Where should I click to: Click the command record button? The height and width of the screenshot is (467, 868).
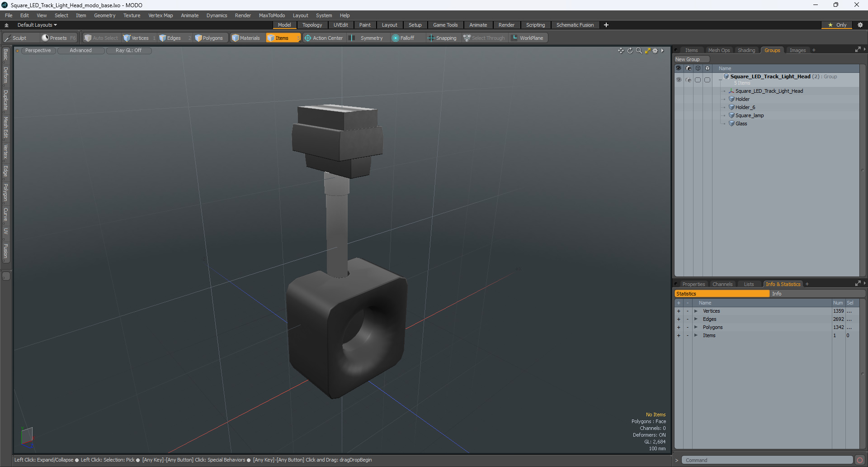(860, 460)
